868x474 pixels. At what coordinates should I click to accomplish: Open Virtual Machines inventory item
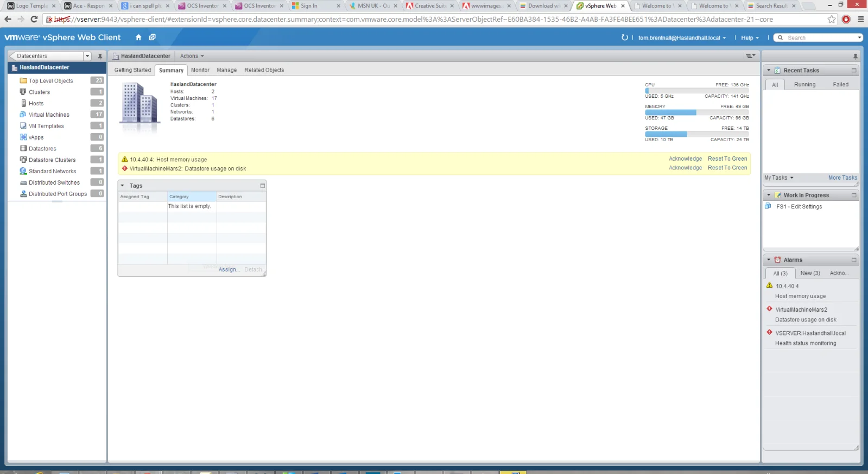(49, 115)
